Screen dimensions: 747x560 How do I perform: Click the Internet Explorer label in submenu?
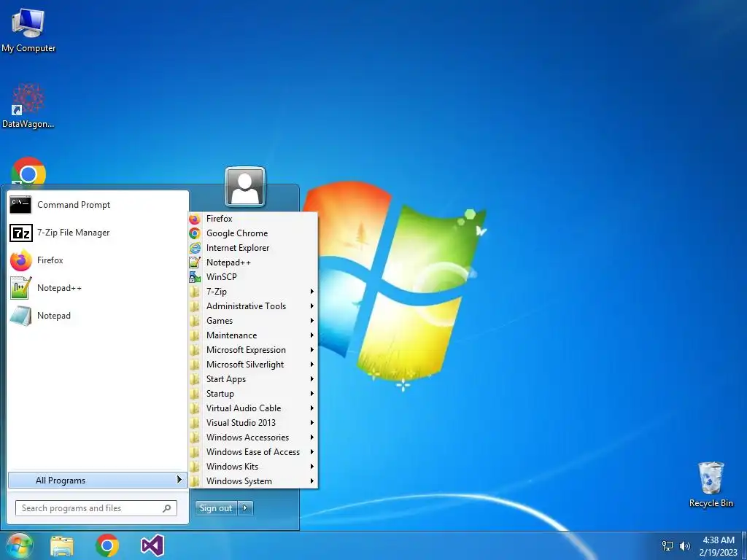coord(238,248)
